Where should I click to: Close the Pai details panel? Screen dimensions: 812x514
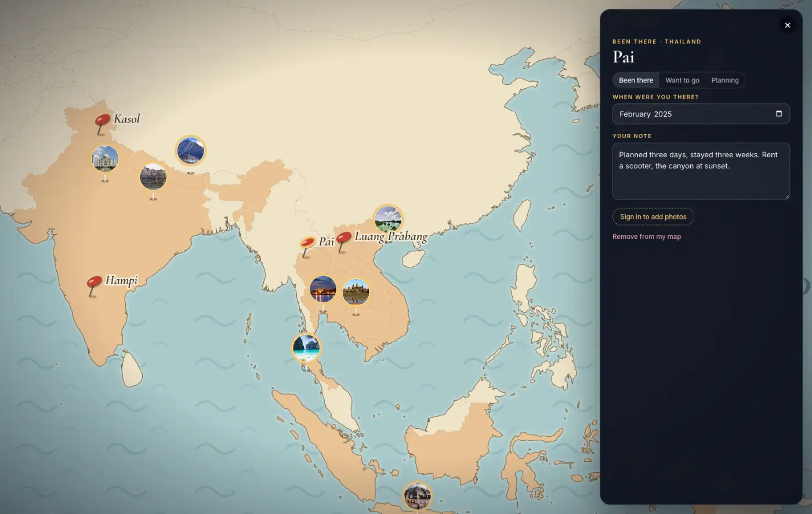[787, 25]
